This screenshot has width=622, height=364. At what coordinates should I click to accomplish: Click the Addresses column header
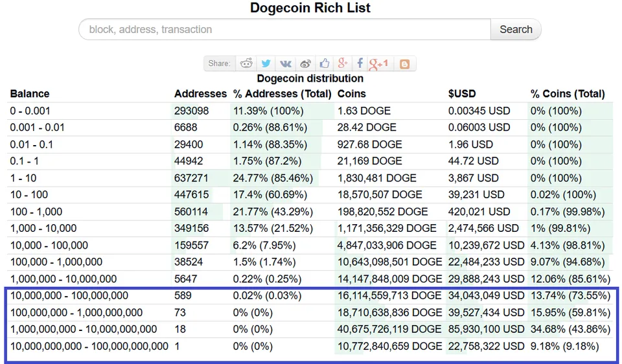(200, 94)
